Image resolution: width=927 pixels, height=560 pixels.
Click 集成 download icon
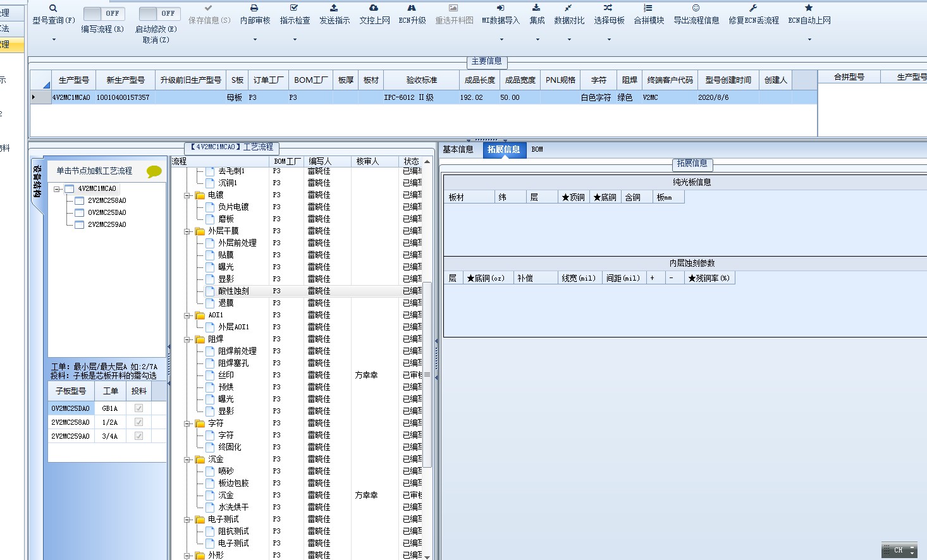point(536,8)
